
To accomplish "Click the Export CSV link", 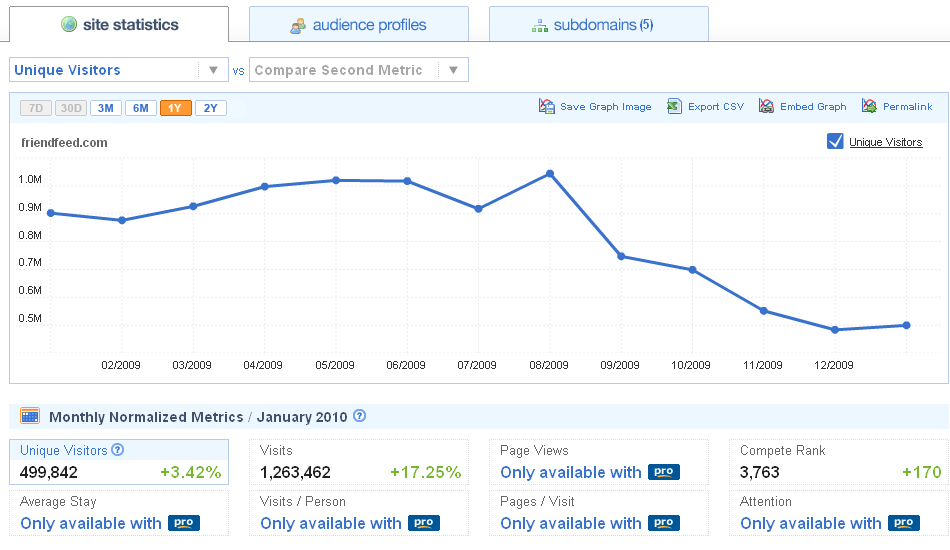I will (716, 107).
